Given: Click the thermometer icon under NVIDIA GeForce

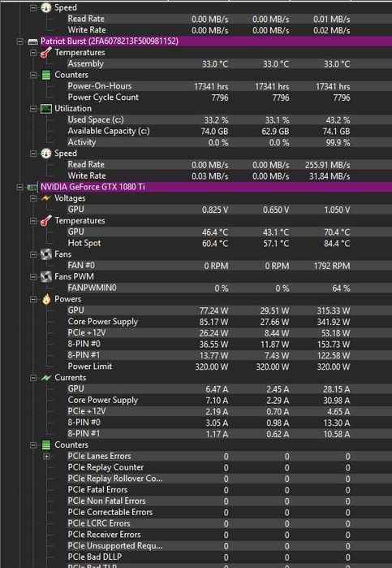Looking at the screenshot, I should tap(46, 220).
